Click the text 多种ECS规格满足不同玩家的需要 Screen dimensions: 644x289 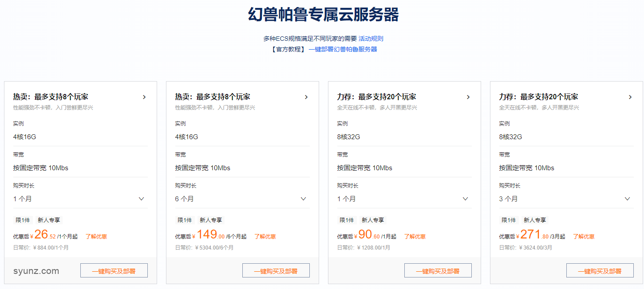tap(310, 39)
